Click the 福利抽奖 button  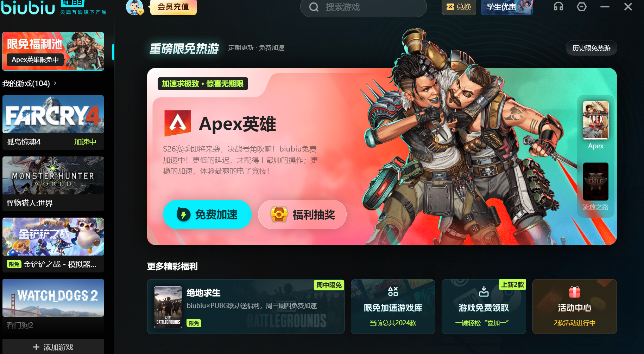click(302, 214)
